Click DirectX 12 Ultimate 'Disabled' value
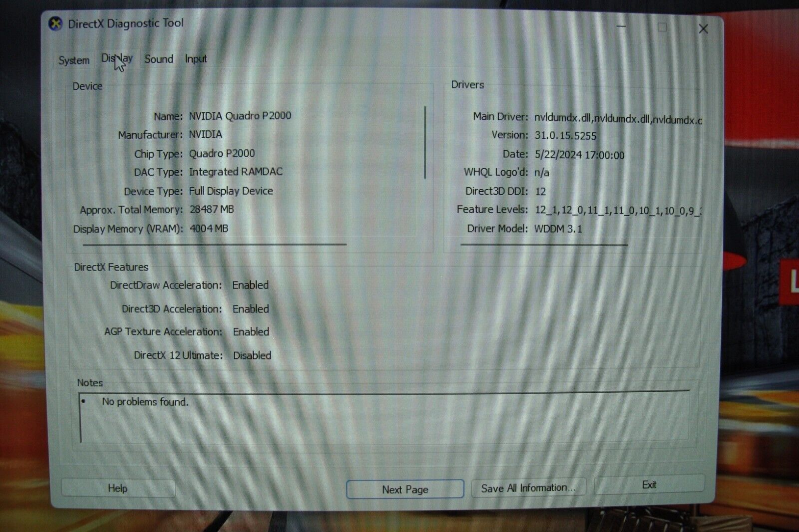The height and width of the screenshot is (532, 799). pyautogui.click(x=252, y=355)
